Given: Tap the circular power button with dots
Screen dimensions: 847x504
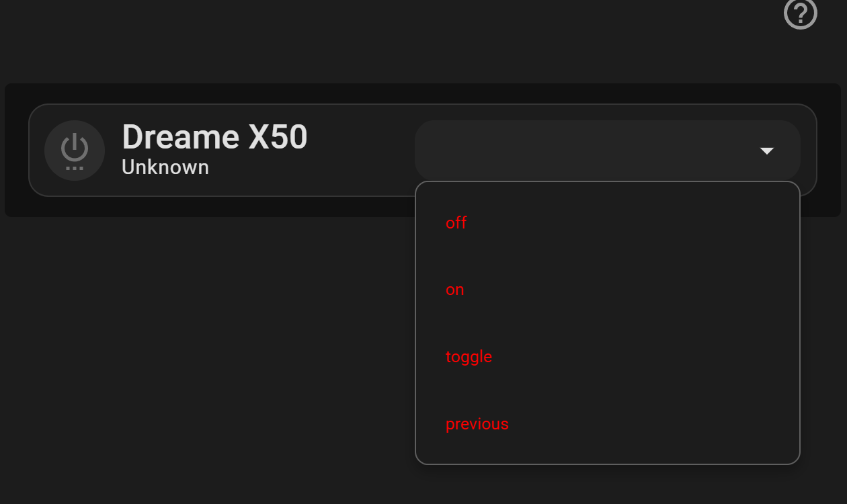Looking at the screenshot, I should (75, 151).
